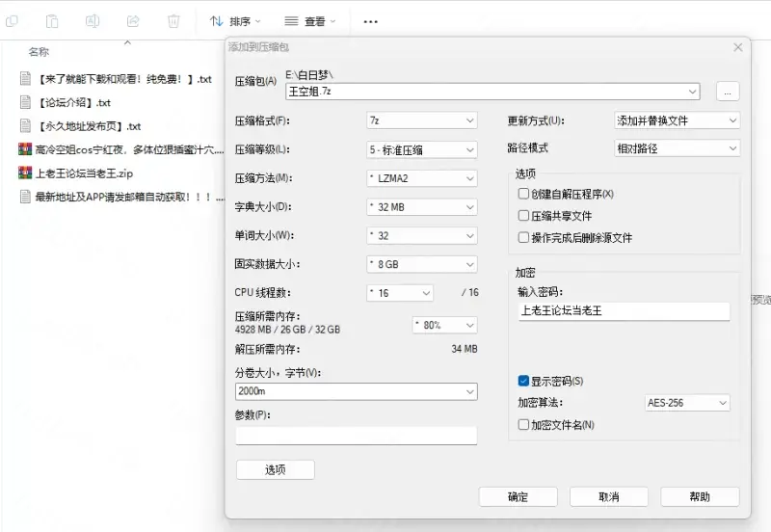This screenshot has height=532, width=771.
Task: Click the Delete trash can icon
Action: click(x=173, y=20)
